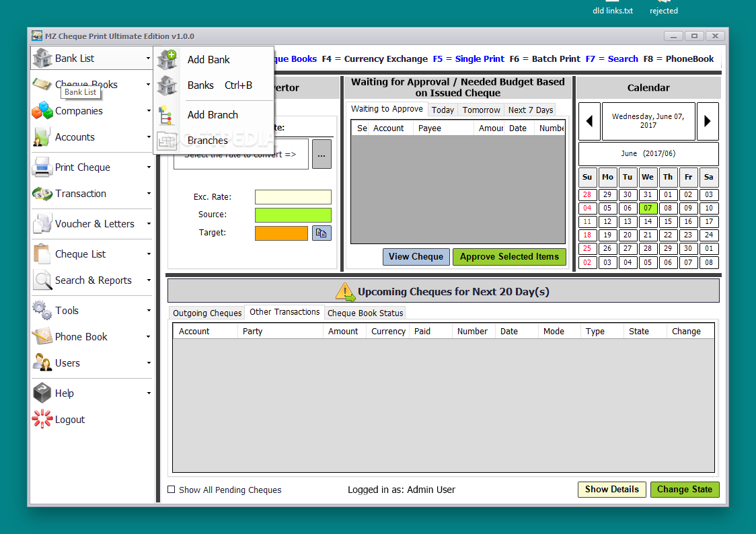The width and height of the screenshot is (756, 534).
Task: Expand the Users dropdown arrow
Action: coord(149,363)
